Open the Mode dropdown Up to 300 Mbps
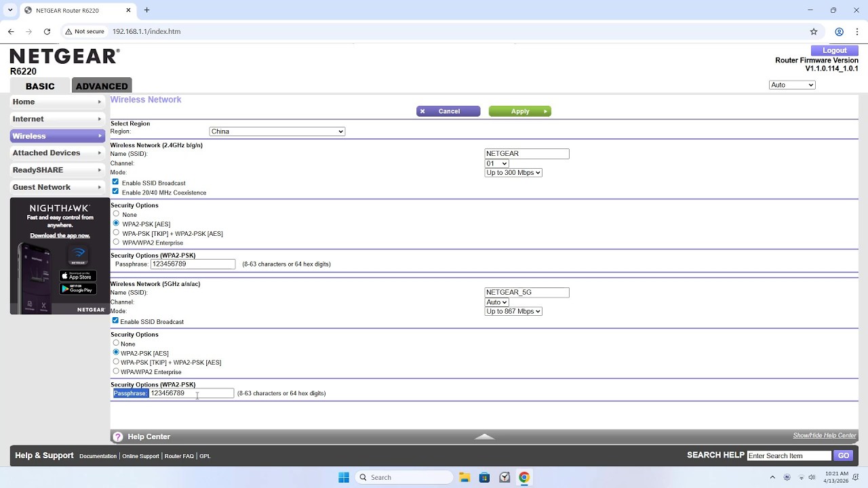 (x=513, y=173)
